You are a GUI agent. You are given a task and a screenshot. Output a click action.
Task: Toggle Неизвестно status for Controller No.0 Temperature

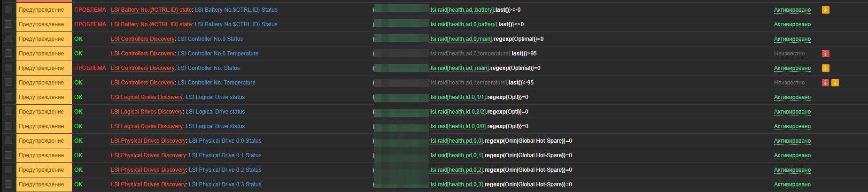(x=789, y=54)
